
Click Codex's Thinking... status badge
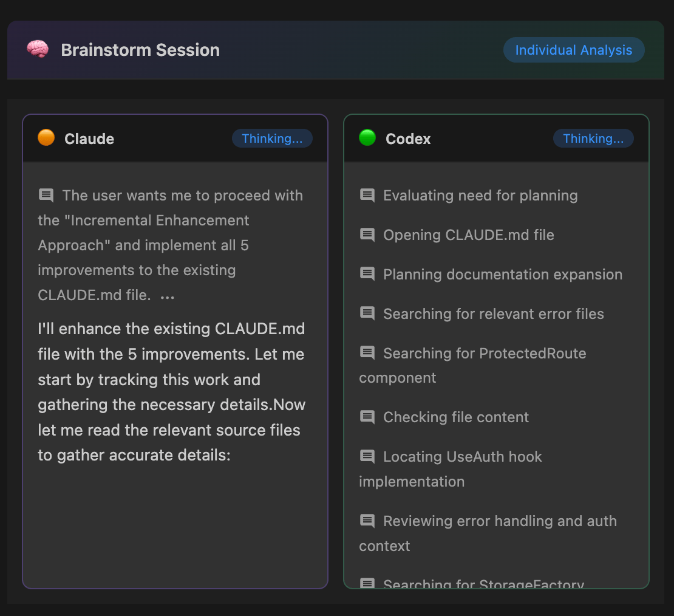593,139
